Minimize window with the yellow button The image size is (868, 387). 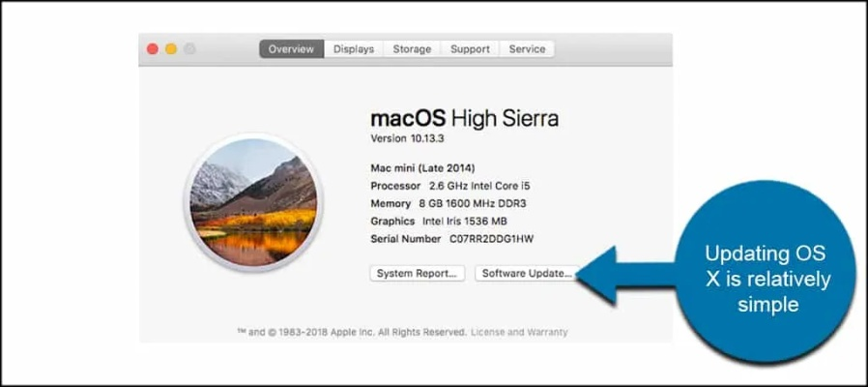171,49
